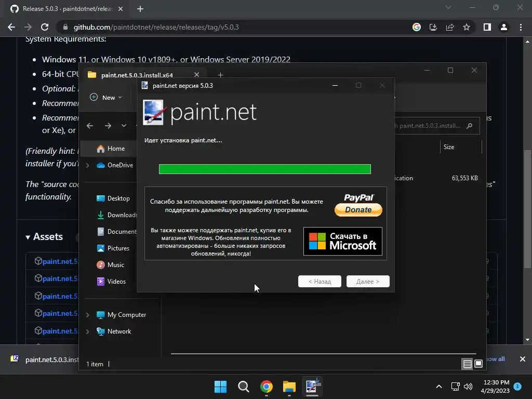Sort by Size column header

(x=449, y=147)
